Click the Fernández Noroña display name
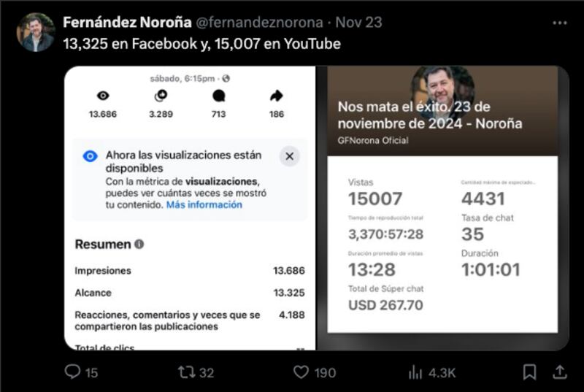Image resolution: width=584 pixels, height=392 pixels. 127,23
